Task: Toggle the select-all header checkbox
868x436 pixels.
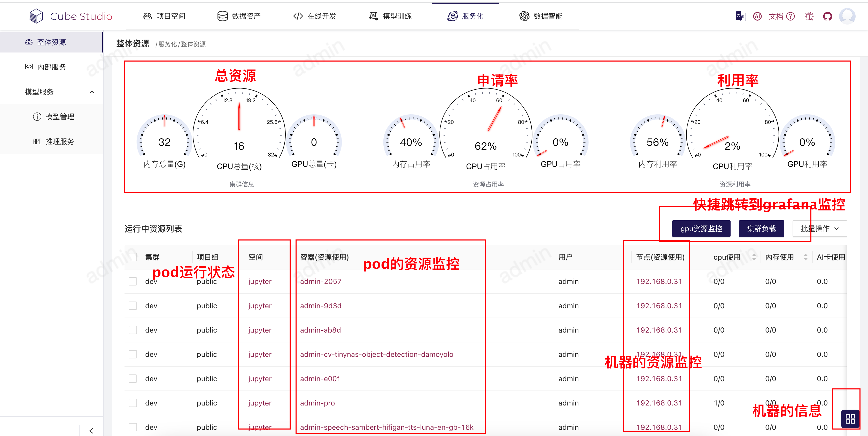Action: (133, 257)
